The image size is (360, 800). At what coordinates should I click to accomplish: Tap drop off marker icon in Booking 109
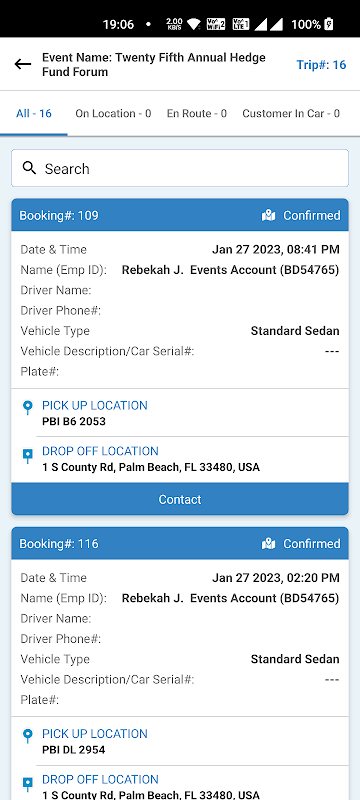tap(28, 456)
